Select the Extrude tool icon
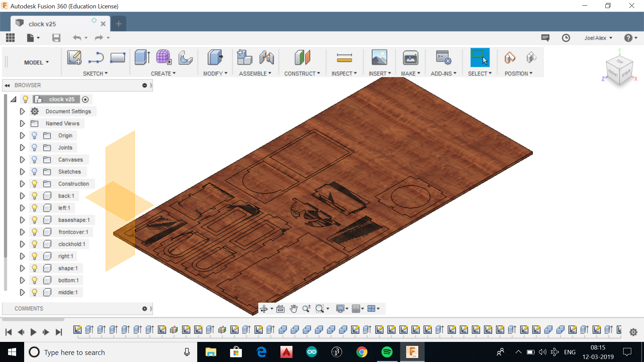This screenshot has height=362, width=644. tap(142, 58)
